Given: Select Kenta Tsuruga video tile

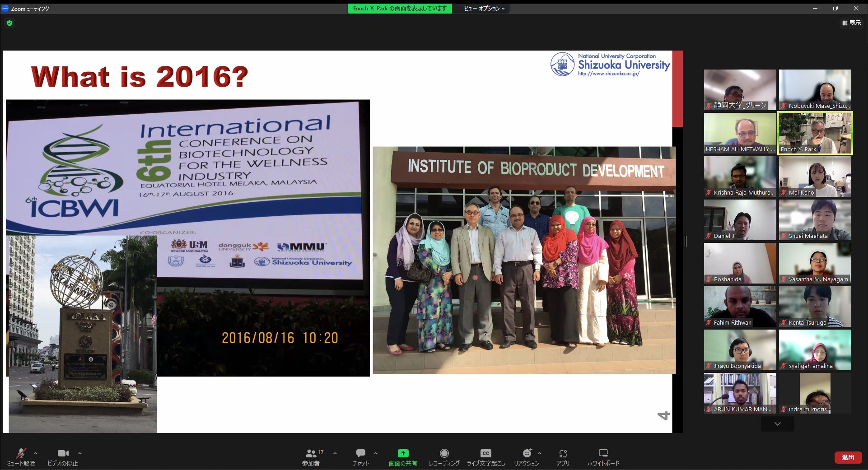Looking at the screenshot, I should (815, 306).
